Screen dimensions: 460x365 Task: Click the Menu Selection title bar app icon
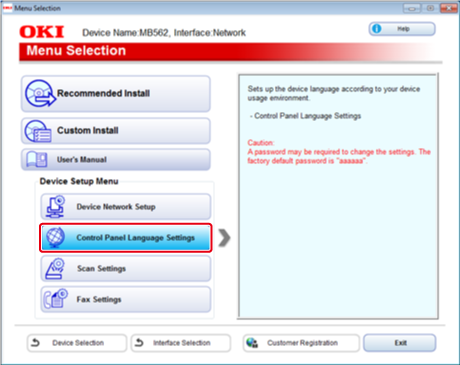[7, 8]
